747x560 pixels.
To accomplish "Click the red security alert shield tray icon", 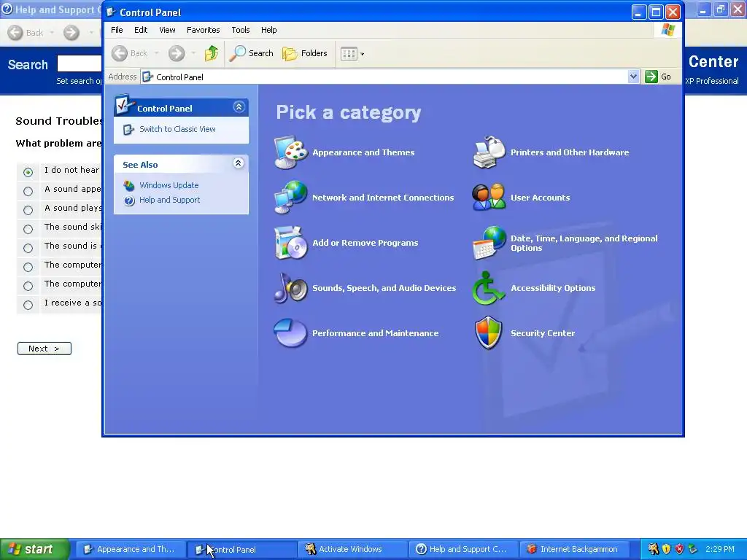I will tap(679, 550).
